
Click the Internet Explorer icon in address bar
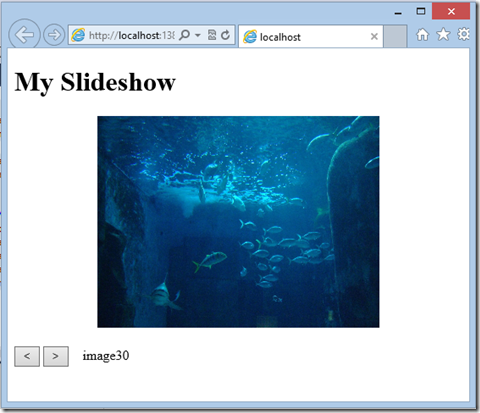coord(78,35)
